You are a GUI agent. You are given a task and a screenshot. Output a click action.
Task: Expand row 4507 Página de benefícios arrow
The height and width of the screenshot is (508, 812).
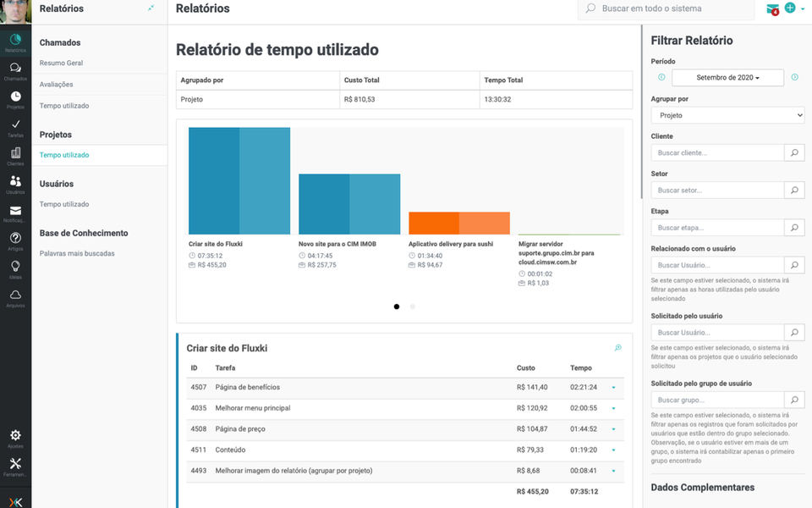614,387
